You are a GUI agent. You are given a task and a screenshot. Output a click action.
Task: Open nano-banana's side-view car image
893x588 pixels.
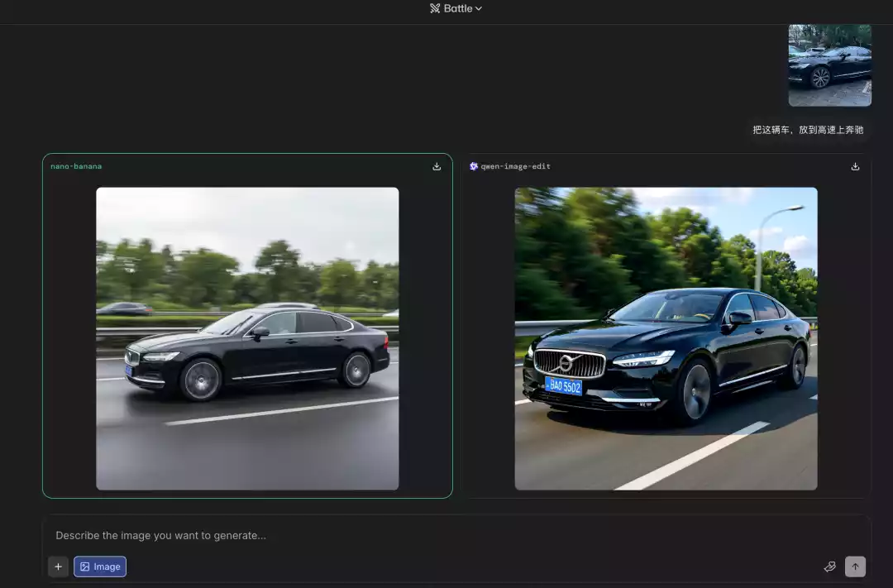click(x=247, y=338)
